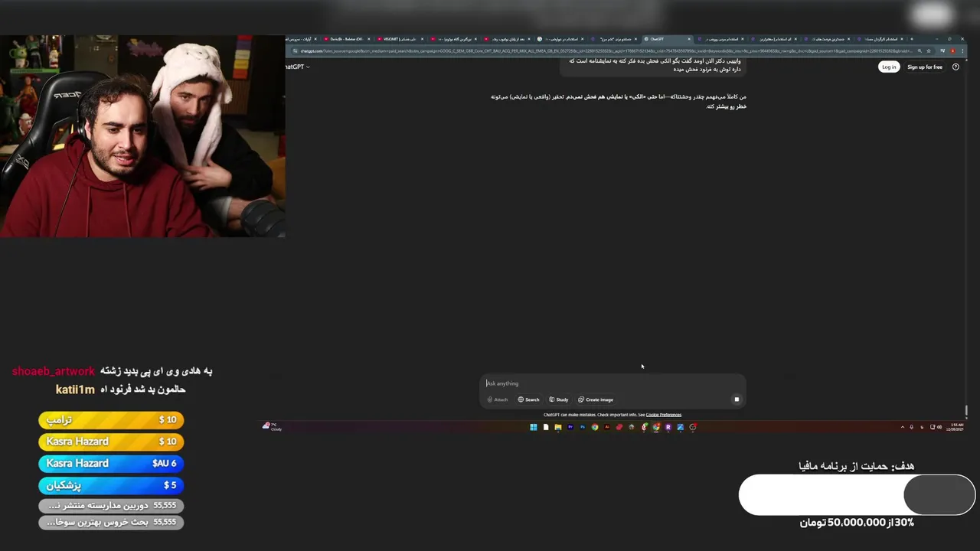Open the Windows Start menu
Image resolution: width=980 pixels, height=551 pixels.
coord(534,427)
